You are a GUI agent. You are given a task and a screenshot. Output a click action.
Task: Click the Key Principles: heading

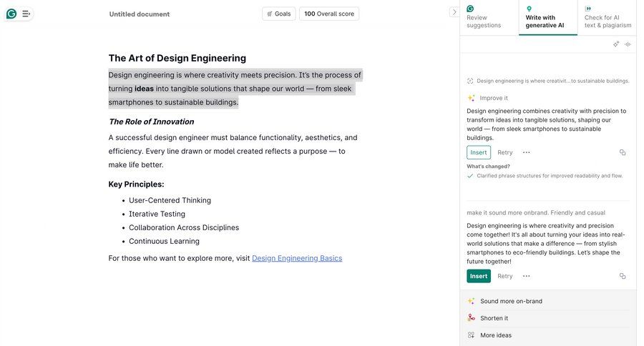pyautogui.click(x=137, y=184)
